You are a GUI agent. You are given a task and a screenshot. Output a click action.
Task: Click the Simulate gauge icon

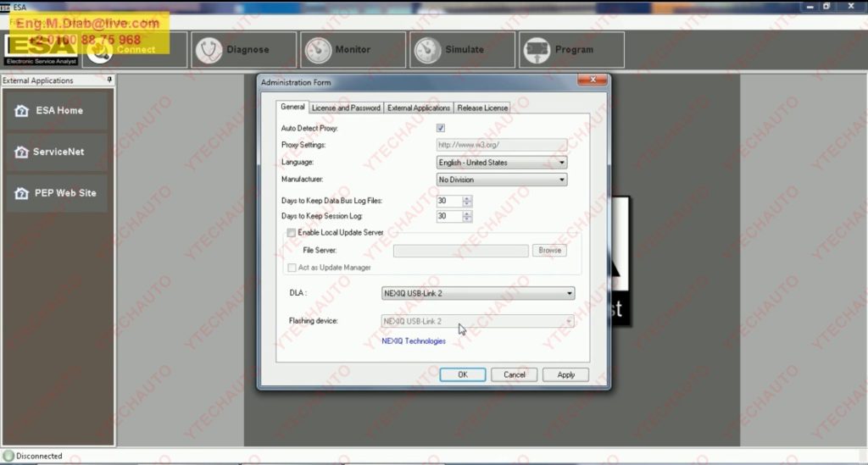pyautogui.click(x=428, y=50)
